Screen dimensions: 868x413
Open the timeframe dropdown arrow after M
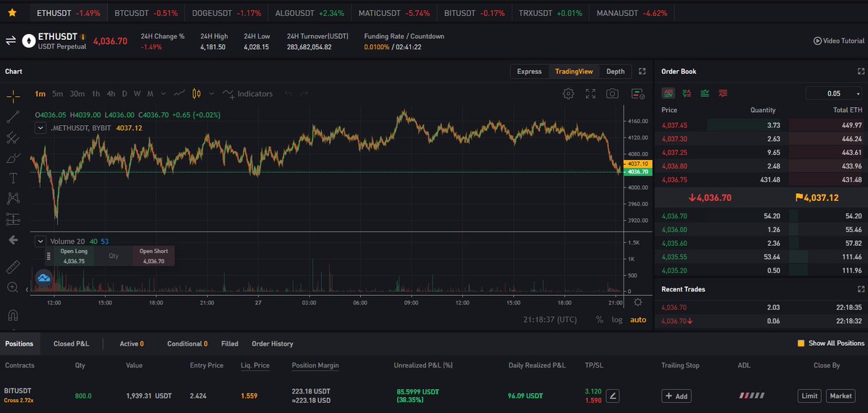pos(163,93)
